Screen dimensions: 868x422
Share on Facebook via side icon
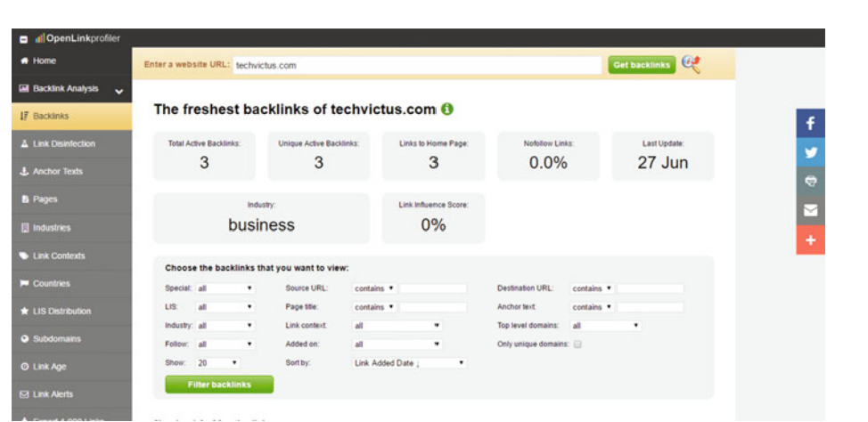(x=810, y=124)
